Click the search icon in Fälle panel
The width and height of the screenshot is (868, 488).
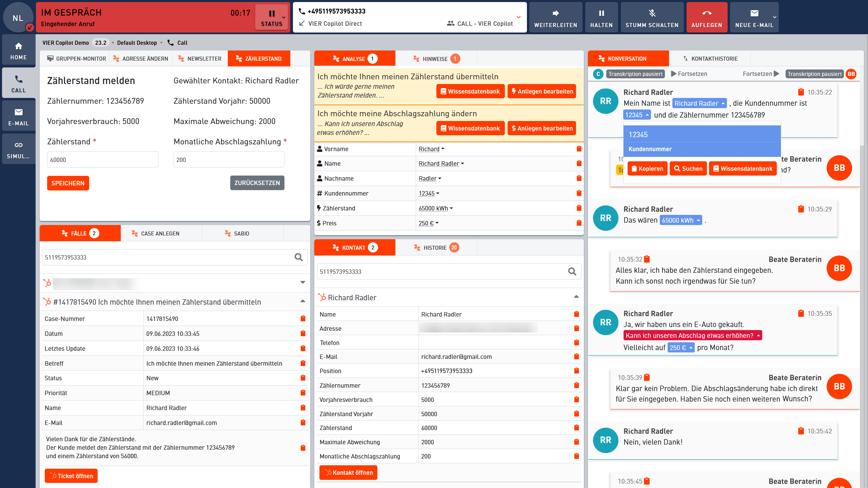click(298, 257)
